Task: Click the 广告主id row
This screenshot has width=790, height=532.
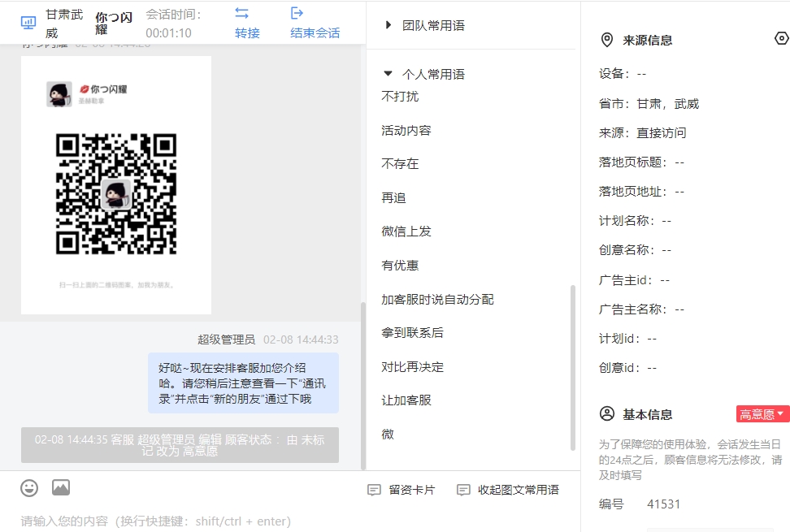Action: (x=634, y=280)
